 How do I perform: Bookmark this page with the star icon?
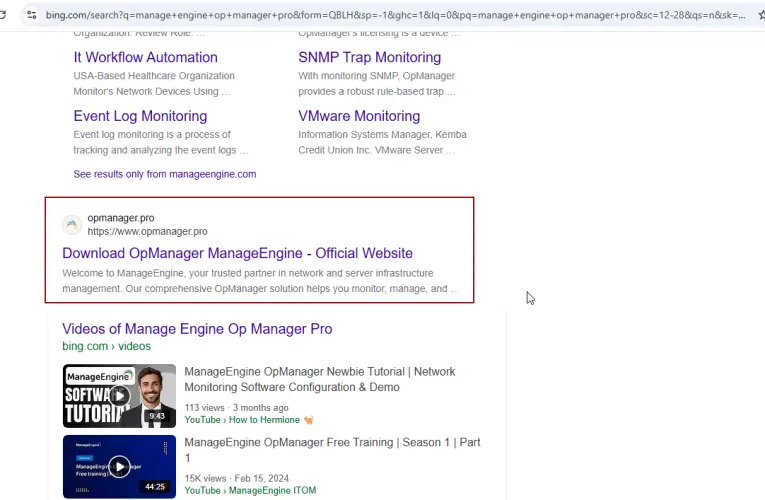761,15
